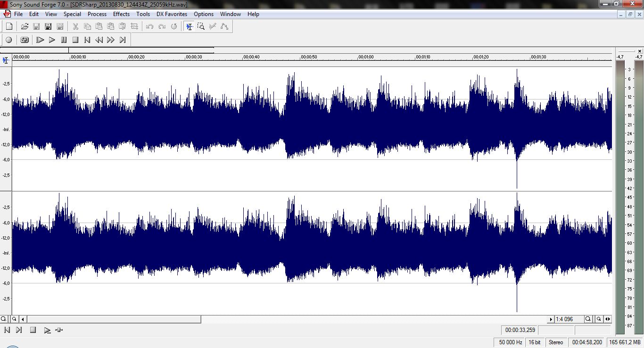Viewport: 644px width, 348px height.
Task: Click Play All in transport toolbar
Action: click(x=40, y=40)
